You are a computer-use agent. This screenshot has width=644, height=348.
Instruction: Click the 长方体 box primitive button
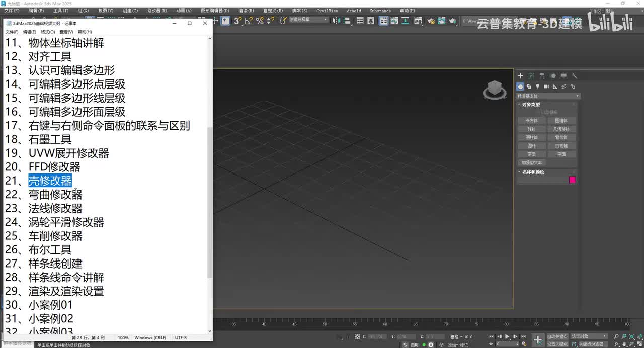point(532,121)
